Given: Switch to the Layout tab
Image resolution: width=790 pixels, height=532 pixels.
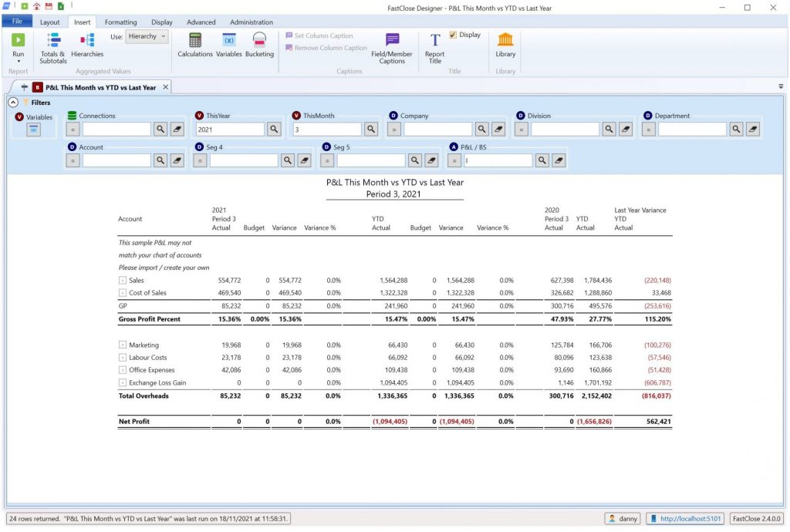Looking at the screenshot, I should pyautogui.click(x=49, y=22).
